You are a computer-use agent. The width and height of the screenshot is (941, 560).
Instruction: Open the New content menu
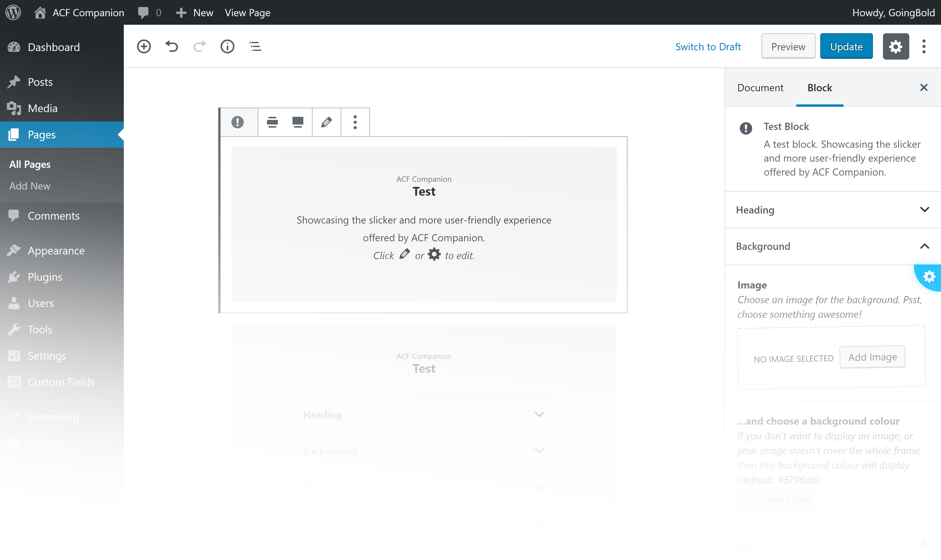coord(195,12)
